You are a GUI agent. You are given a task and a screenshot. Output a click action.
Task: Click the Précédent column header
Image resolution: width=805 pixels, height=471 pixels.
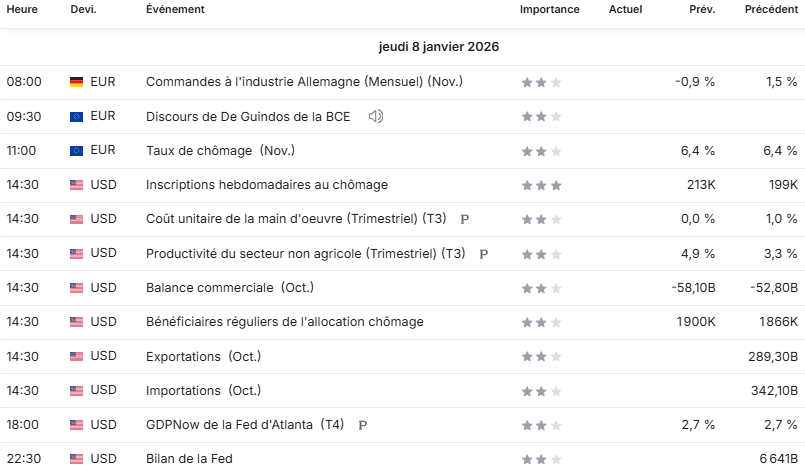coord(771,9)
